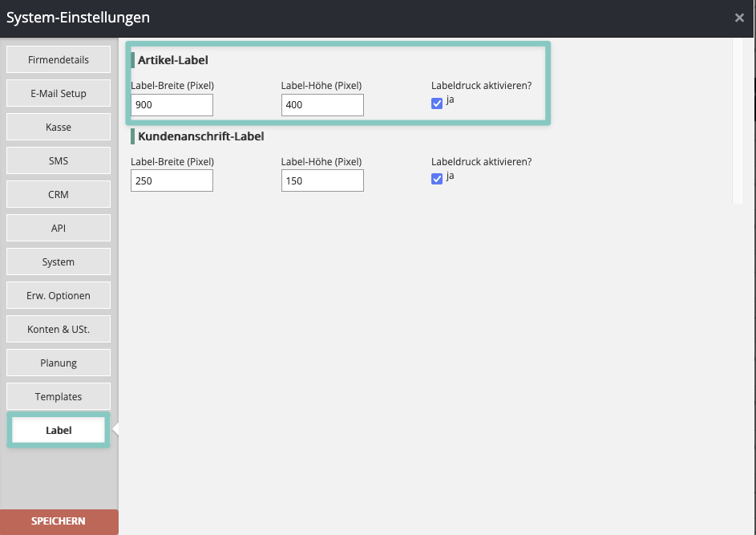
Task: Open the Firmendetails settings tab
Action: pyautogui.click(x=59, y=60)
